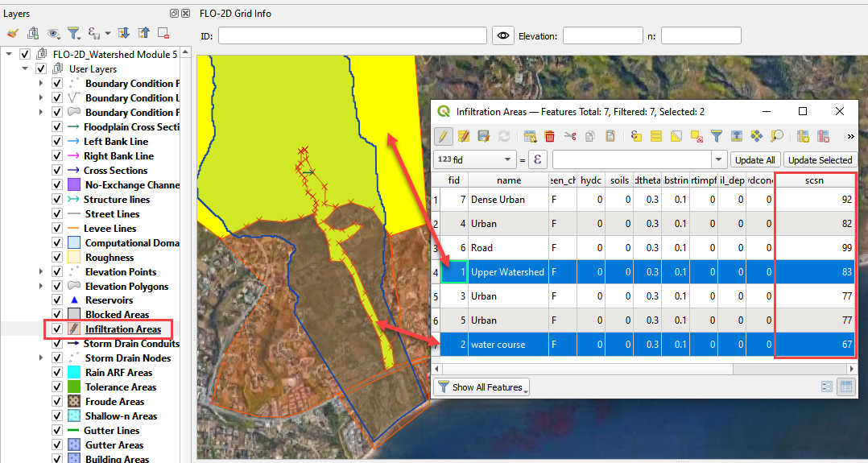The image size is (868, 463).
Task: Click the scsn column header
Action: (813, 180)
